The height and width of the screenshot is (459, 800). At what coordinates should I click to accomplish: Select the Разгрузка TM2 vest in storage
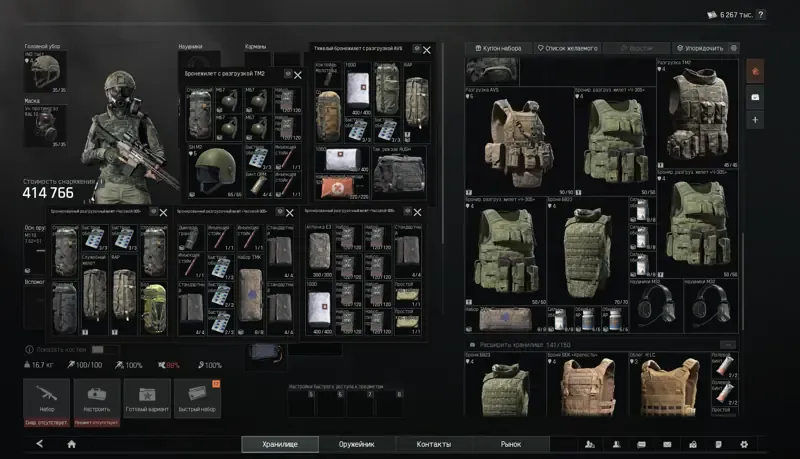697,114
